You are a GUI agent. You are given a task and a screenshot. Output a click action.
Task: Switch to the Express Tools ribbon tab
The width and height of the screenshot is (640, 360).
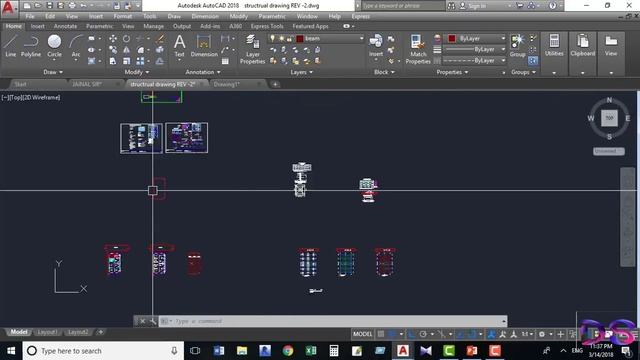pos(267,26)
